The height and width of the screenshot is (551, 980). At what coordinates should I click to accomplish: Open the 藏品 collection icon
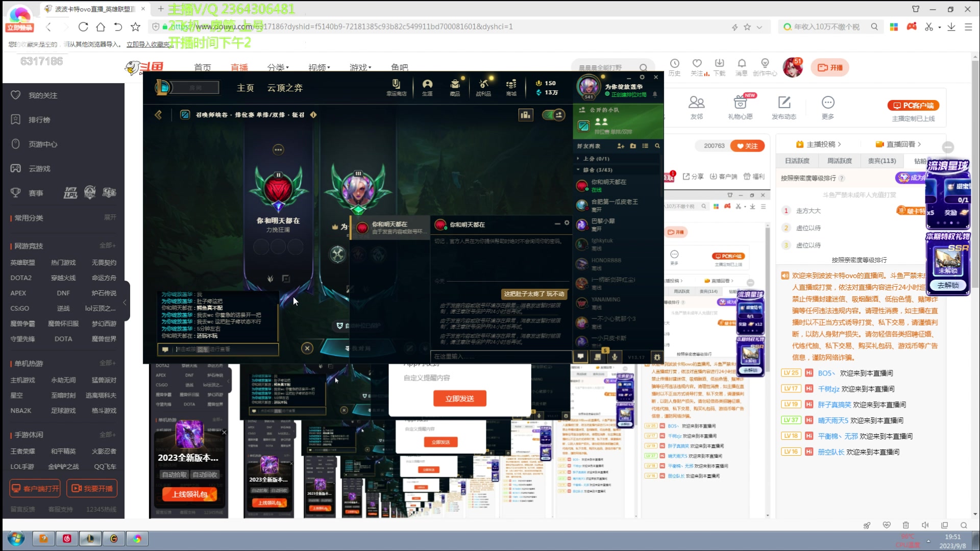455,87
